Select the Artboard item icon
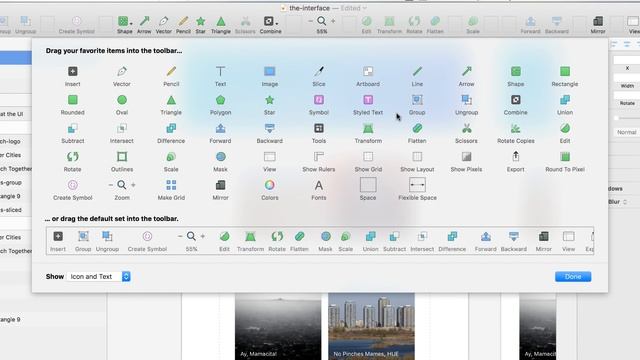Image resolution: width=640 pixels, height=360 pixels. coord(368,71)
